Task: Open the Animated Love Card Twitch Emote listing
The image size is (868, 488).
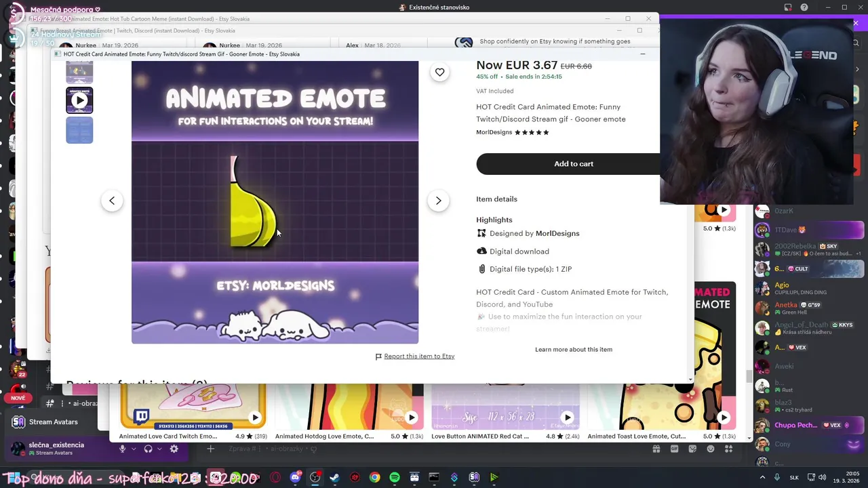Action: coord(168,436)
